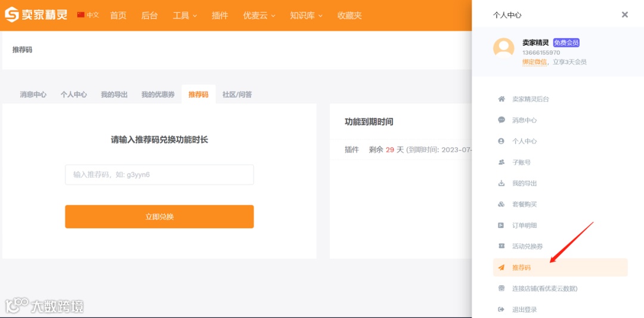Open 收藏夹 in top navigation

[x=349, y=16]
